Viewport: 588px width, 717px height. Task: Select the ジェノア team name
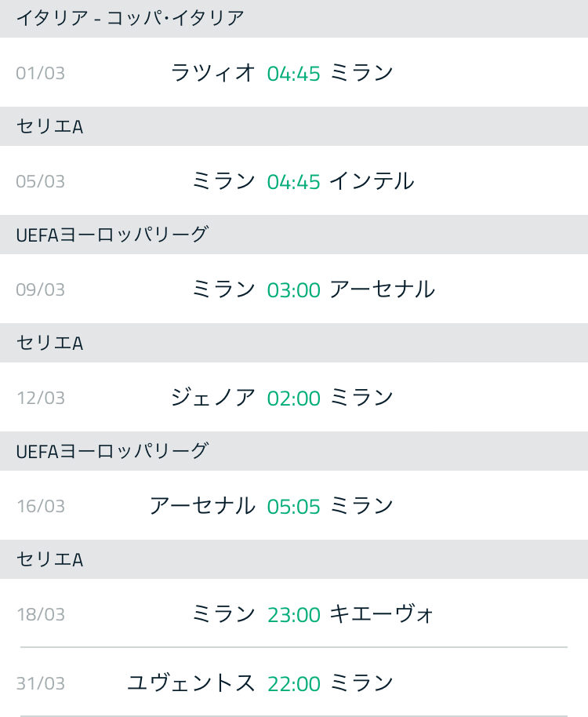pos(213,398)
